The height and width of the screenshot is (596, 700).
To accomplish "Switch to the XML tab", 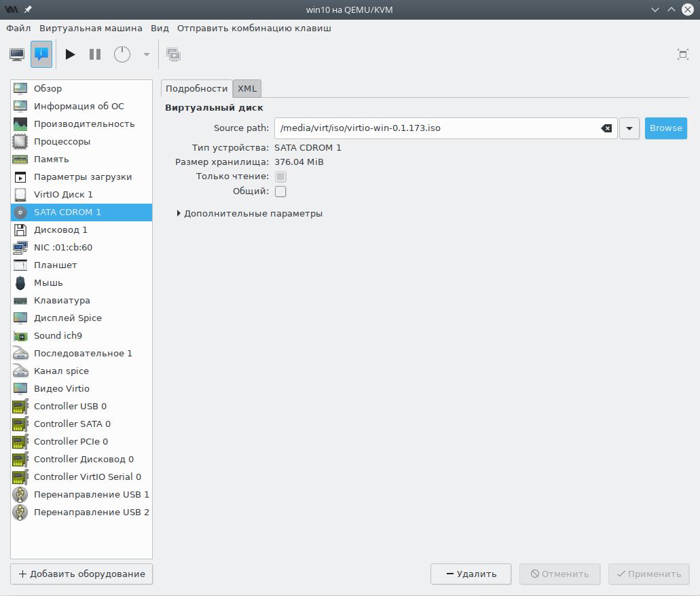I will click(247, 88).
